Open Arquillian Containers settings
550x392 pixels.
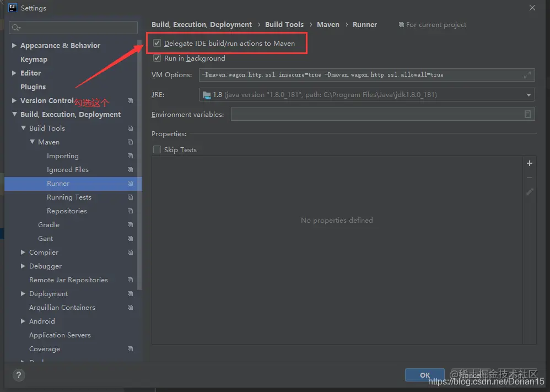point(62,308)
